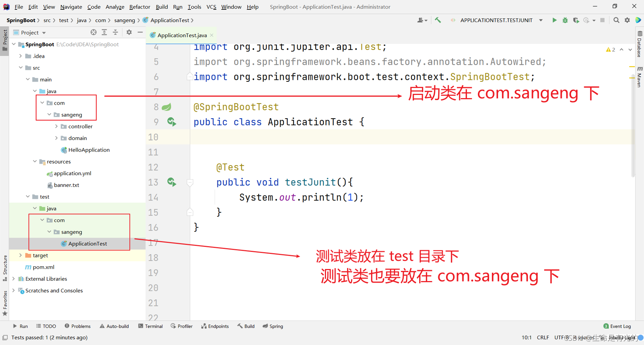This screenshot has width=644, height=345.
Task: Open the Refactor menu
Action: tap(140, 7)
